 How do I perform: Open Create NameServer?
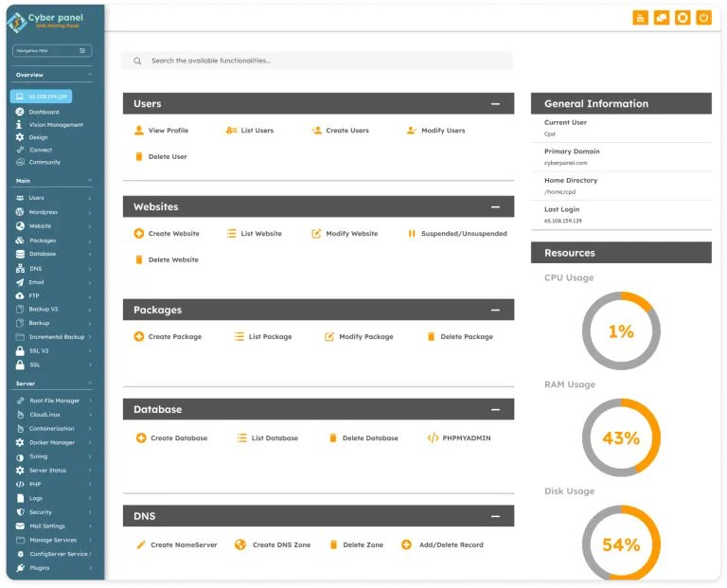[177, 544]
